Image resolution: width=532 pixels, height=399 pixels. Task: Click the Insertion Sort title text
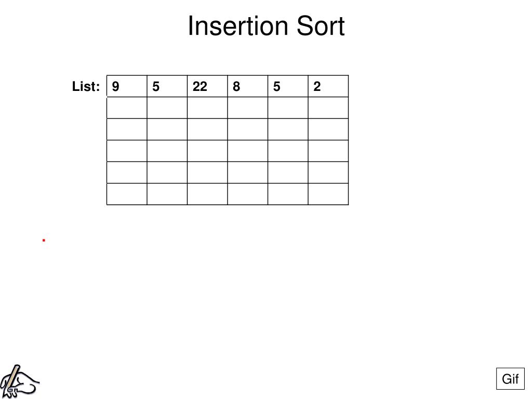click(267, 26)
